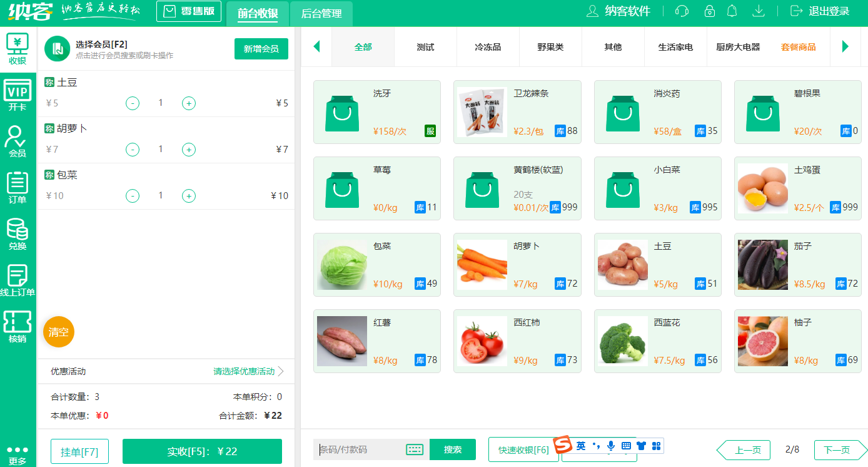This screenshot has height=467, width=868.
Task: Select the 兑换 exchange sidebar icon
Action: click(17, 233)
